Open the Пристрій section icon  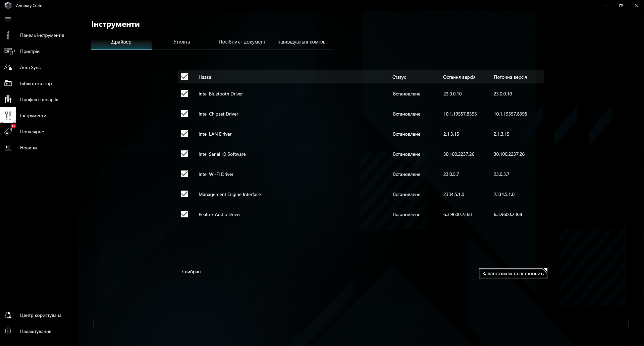click(x=8, y=51)
